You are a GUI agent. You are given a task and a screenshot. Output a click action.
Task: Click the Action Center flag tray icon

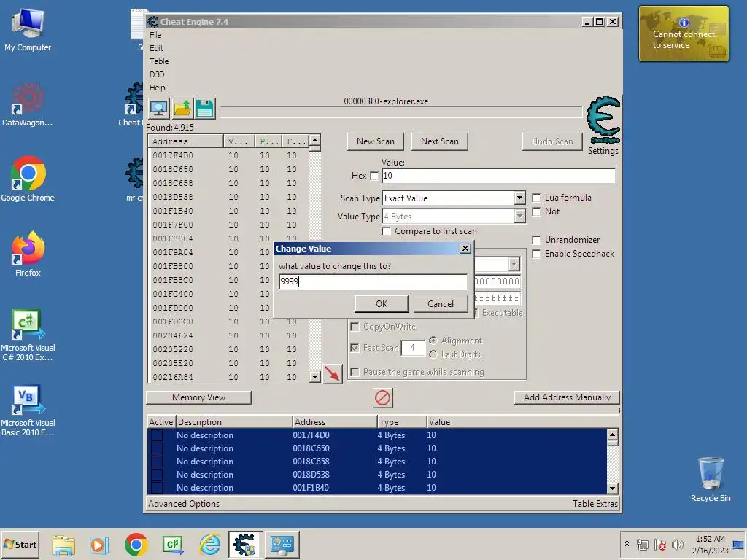[x=659, y=544]
